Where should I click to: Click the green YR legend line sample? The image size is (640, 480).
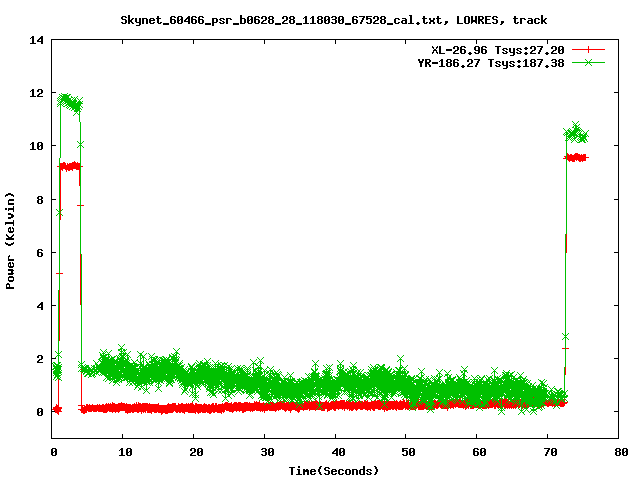[588, 62]
